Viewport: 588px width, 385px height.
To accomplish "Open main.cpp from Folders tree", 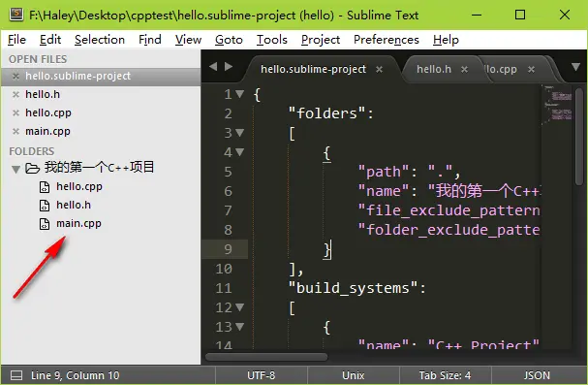I will [x=78, y=223].
